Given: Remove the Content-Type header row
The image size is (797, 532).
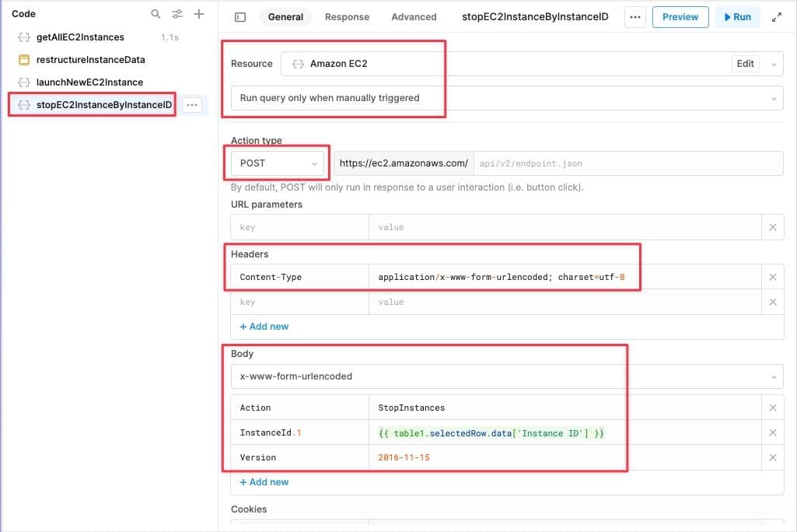Looking at the screenshot, I should 772,276.
